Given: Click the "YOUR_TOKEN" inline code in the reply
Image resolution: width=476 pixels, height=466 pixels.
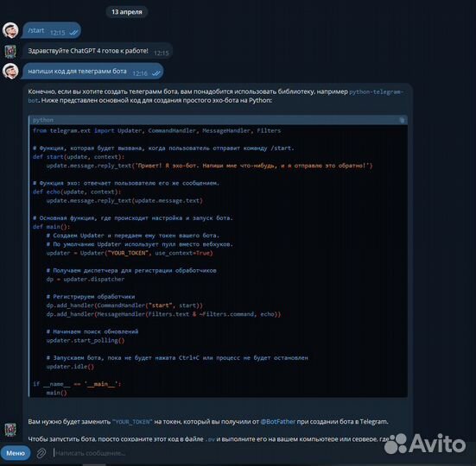Looking at the screenshot, I should (x=132, y=422).
